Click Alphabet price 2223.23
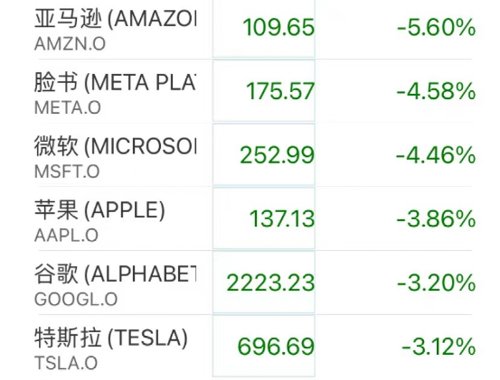Viewport: 500px width, 380px height. tap(271, 283)
